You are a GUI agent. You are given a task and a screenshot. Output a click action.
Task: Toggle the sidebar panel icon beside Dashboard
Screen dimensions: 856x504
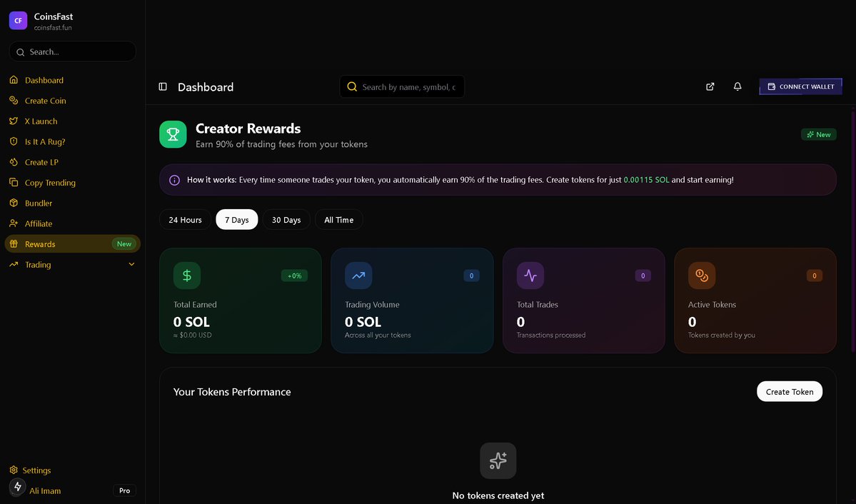(x=163, y=87)
